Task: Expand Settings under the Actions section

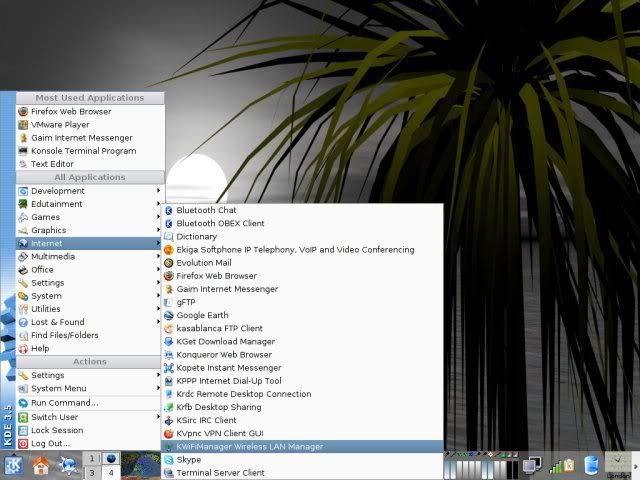Action: click(89, 375)
